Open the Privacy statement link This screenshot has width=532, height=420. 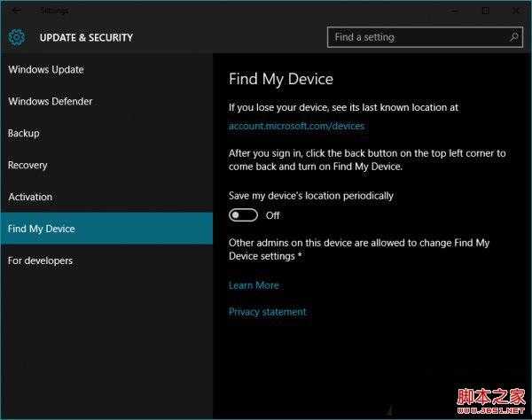tap(268, 312)
